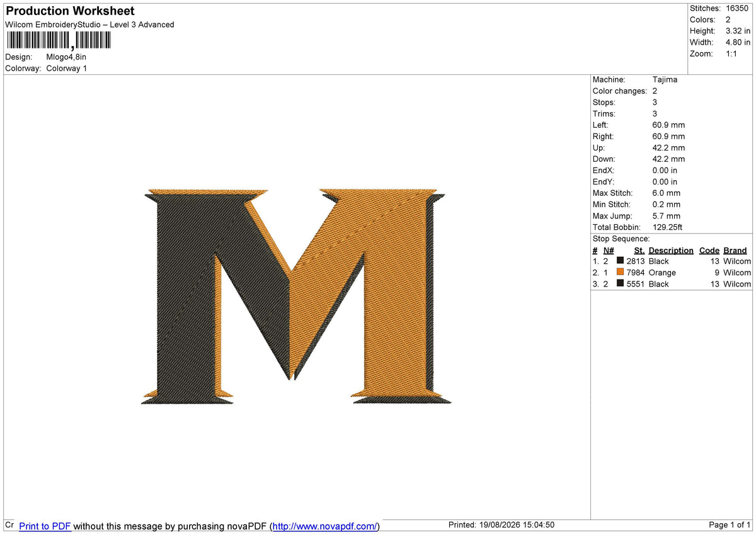Click the Trims label
Image resolution: width=756 pixels, height=534 pixels.
604,113
